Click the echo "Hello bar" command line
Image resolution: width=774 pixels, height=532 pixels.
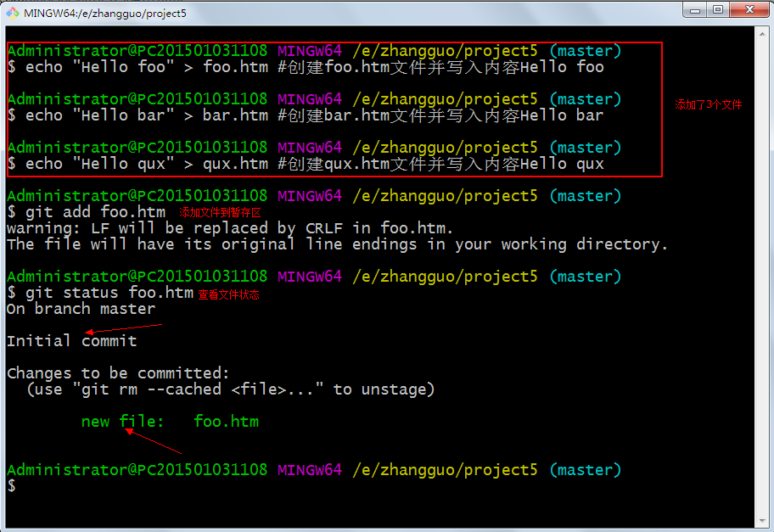[x=314, y=115]
